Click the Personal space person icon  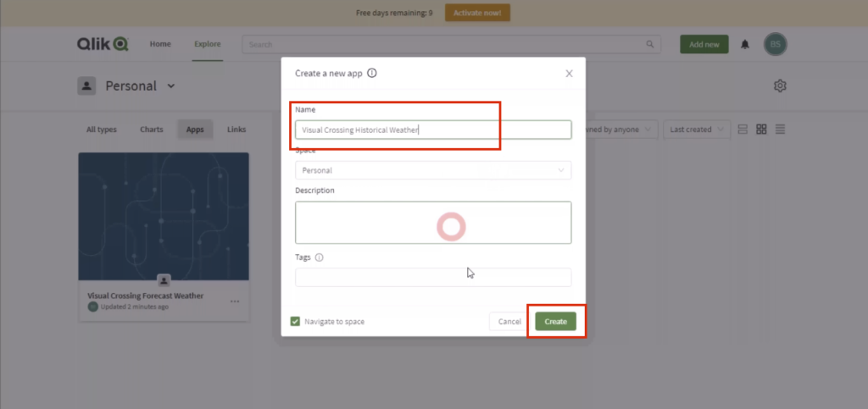86,86
